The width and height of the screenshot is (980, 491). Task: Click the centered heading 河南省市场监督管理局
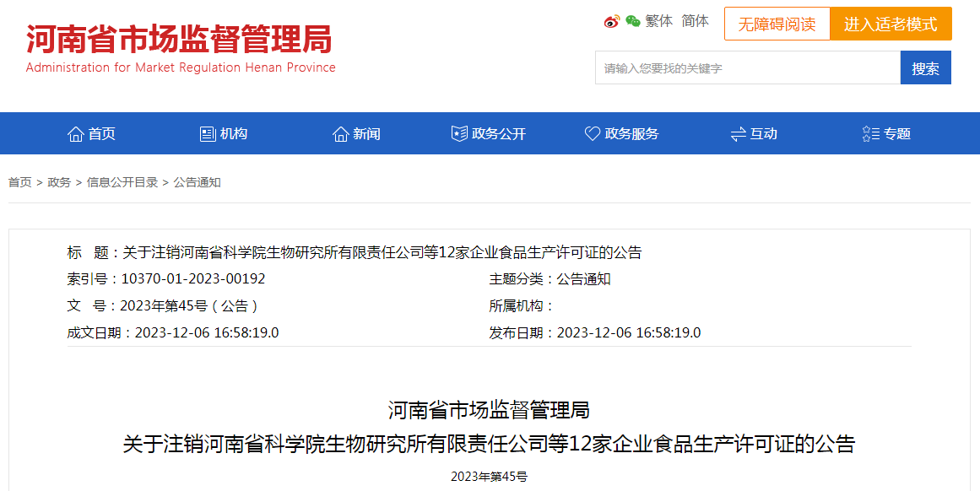(489, 410)
